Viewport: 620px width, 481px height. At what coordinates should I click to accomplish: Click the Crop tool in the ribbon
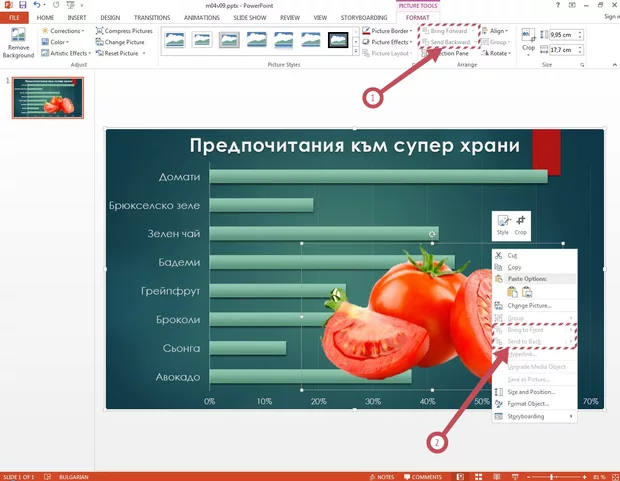[528, 42]
